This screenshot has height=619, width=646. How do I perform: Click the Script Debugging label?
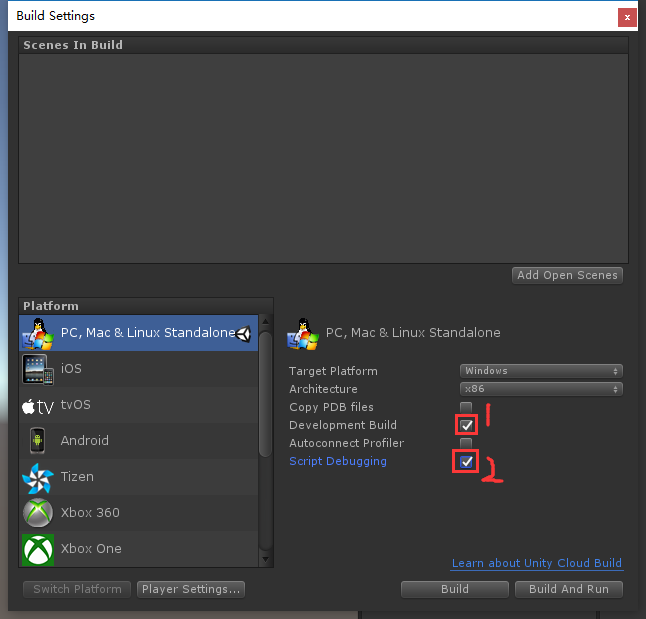pos(338,461)
